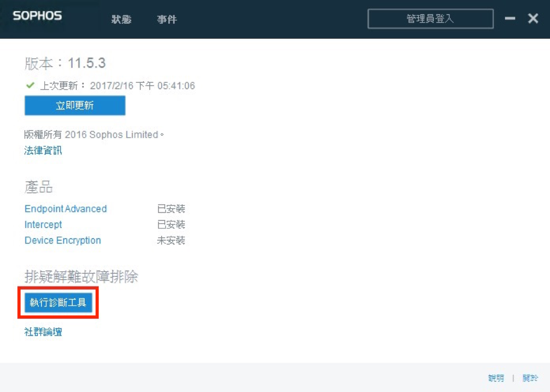Open the 社群論壇 link

[x=43, y=332]
